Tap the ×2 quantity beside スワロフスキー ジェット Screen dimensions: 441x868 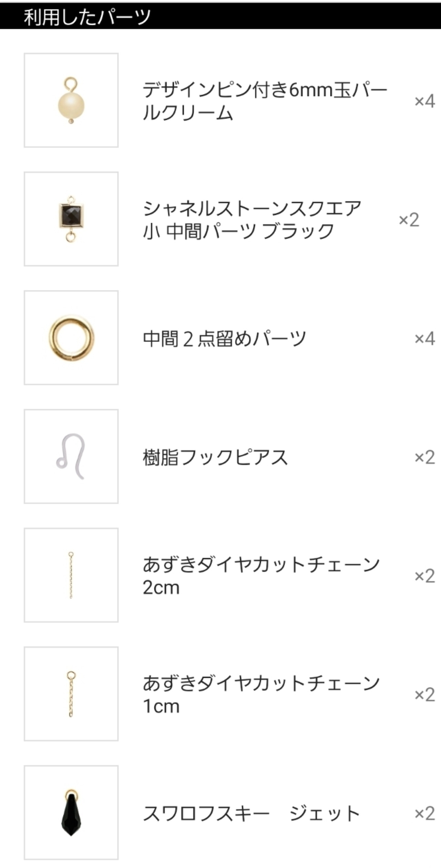point(424,814)
